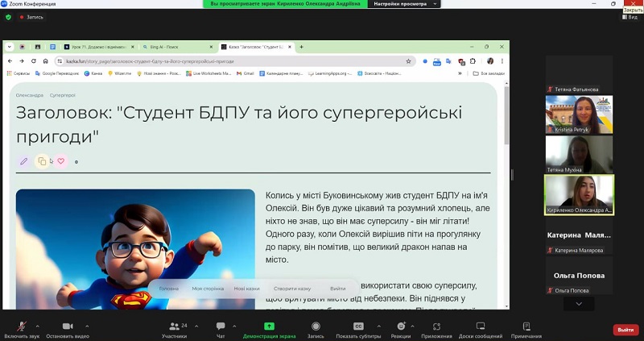Click the green shield encryption icon
This screenshot has height=341, width=644.
pos(8,17)
